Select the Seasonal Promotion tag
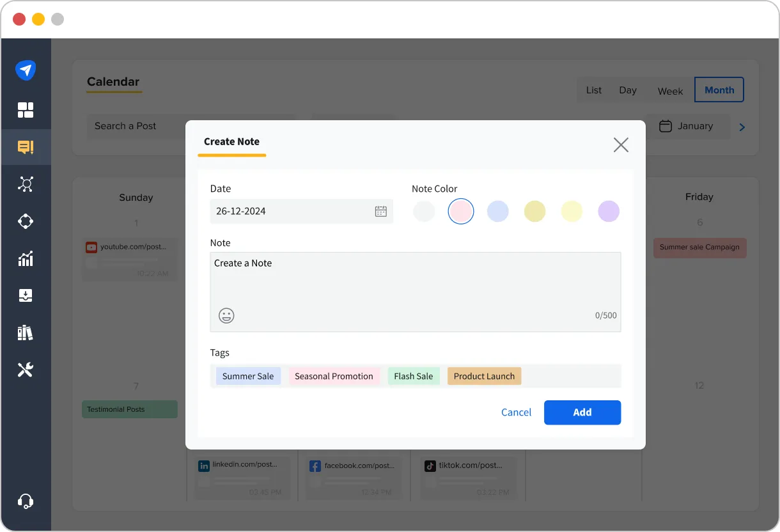The image size is (780, 532). (x=334, y=376)
